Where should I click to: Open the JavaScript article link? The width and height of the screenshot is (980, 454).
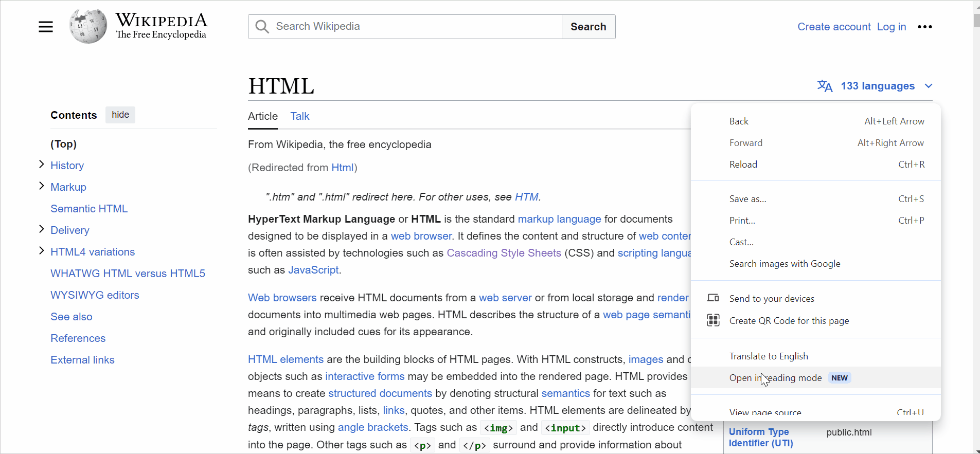pos(313,270)
